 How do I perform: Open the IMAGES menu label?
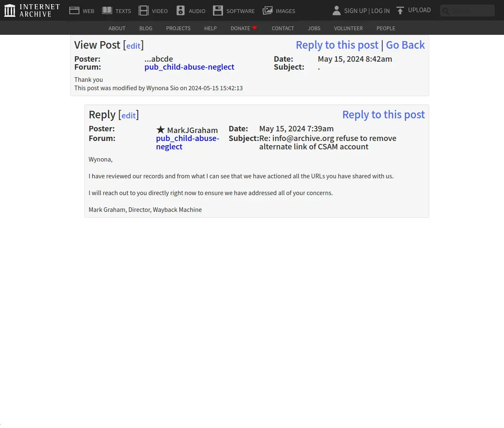click(286, 11)
